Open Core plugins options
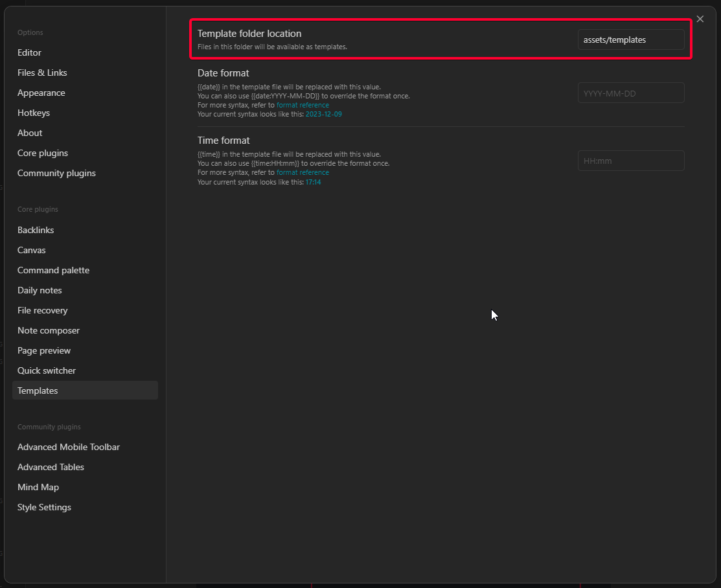The image size is (721, 588). (43, 153)
